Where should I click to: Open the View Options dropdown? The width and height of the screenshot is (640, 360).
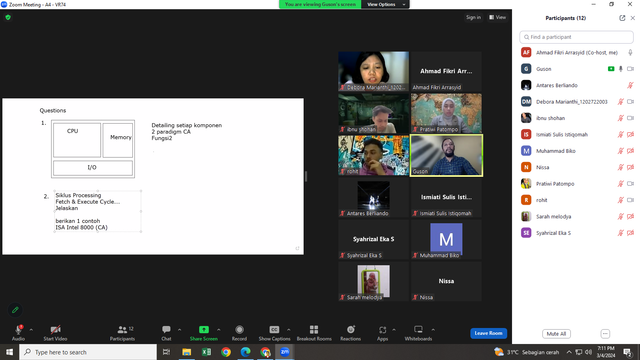(x=385, y=4)
